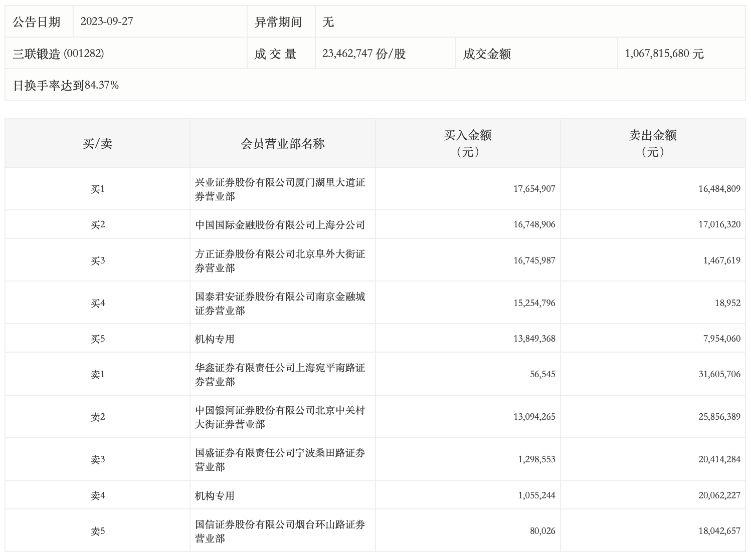751x560 pixels.
Task: Click the 国信证券 烟台环山路 branch cell
Action: [280, 531]
